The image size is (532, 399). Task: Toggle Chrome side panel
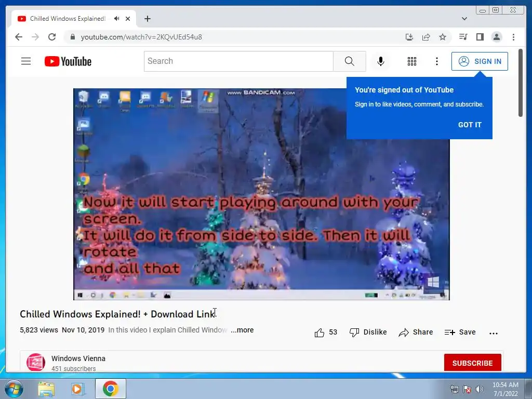click(x=480, y=37)
